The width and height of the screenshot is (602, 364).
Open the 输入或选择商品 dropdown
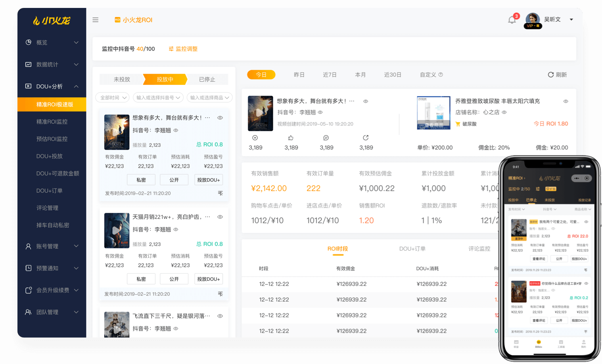209,98
